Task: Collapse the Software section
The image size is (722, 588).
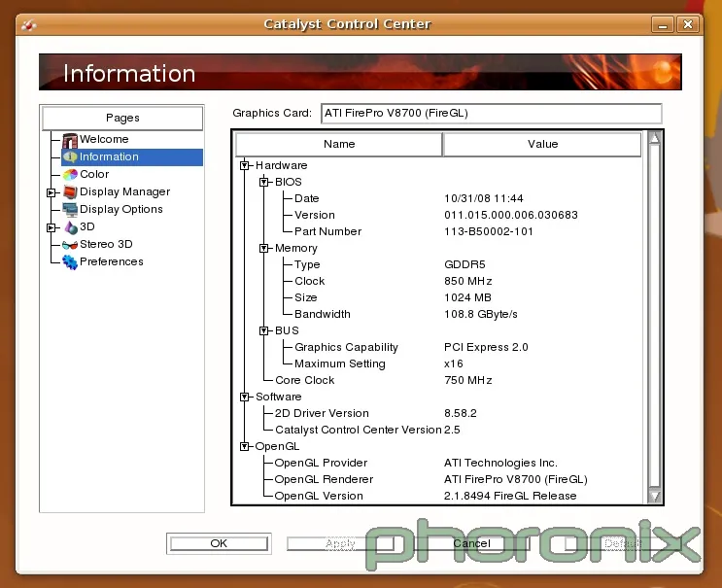Action: coord(245,397)
